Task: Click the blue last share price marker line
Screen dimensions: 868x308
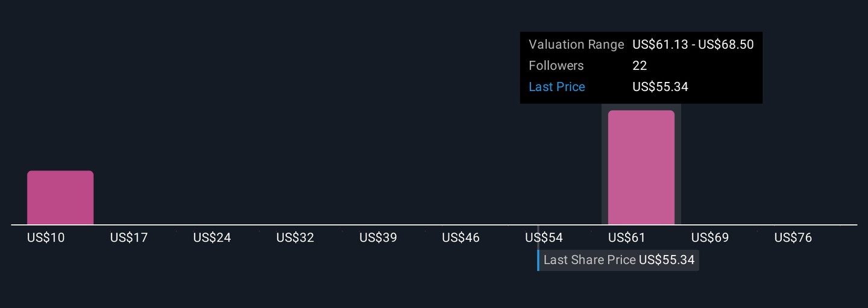Action: [538, 260]
